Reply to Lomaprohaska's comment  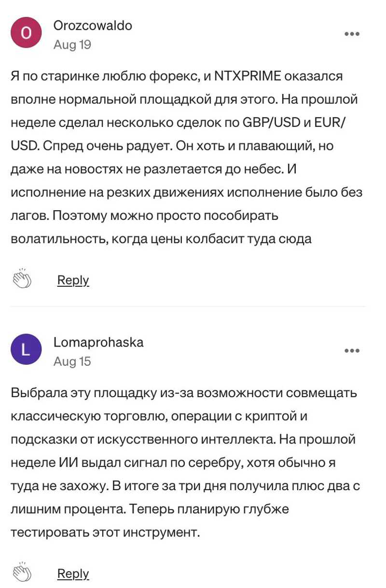coord(73,574)
